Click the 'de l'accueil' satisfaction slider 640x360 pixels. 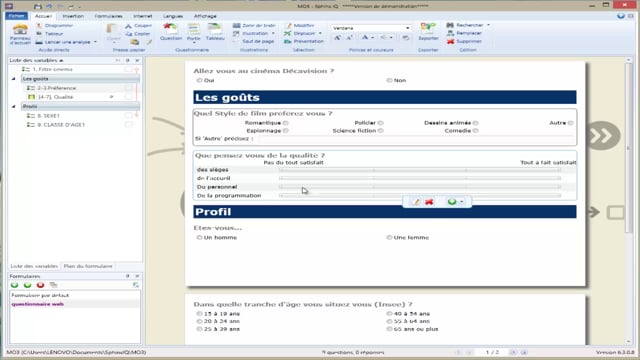(420, 178)
